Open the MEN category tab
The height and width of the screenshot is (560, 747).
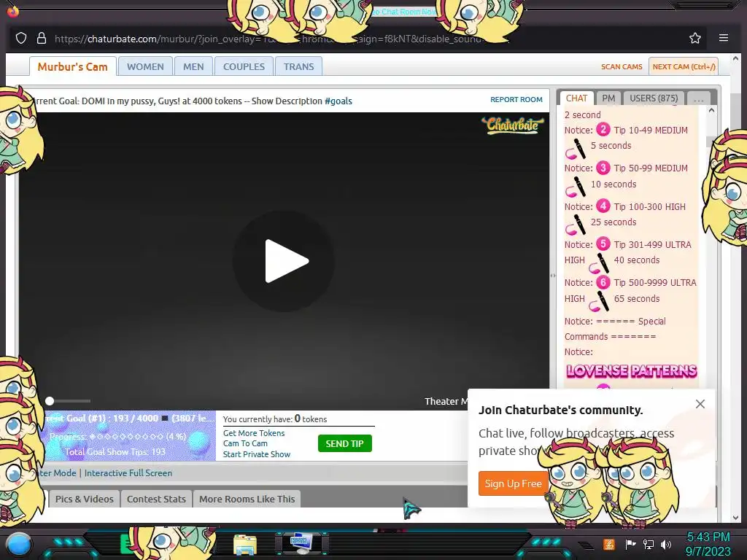[x=193, y=66]
